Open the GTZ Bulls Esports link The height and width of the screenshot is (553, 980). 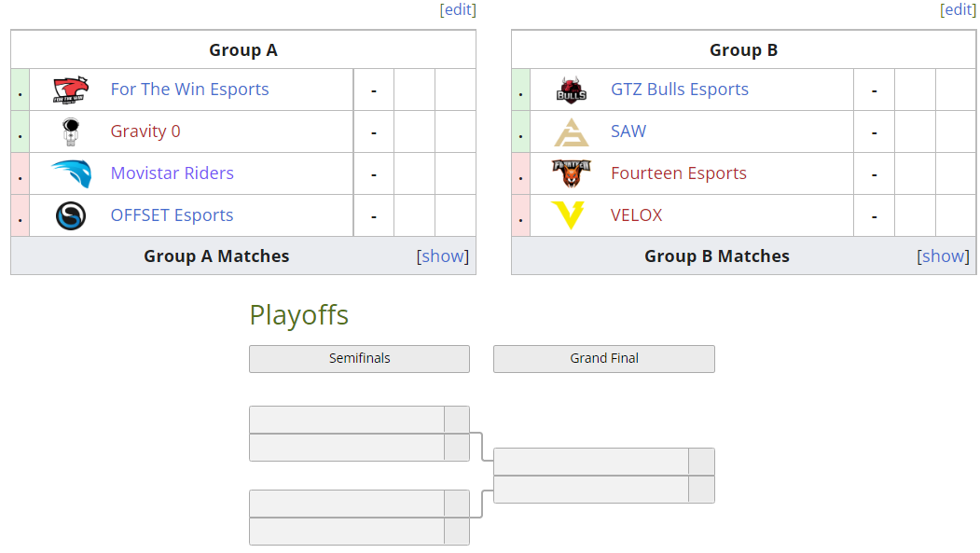pos(679,89)
